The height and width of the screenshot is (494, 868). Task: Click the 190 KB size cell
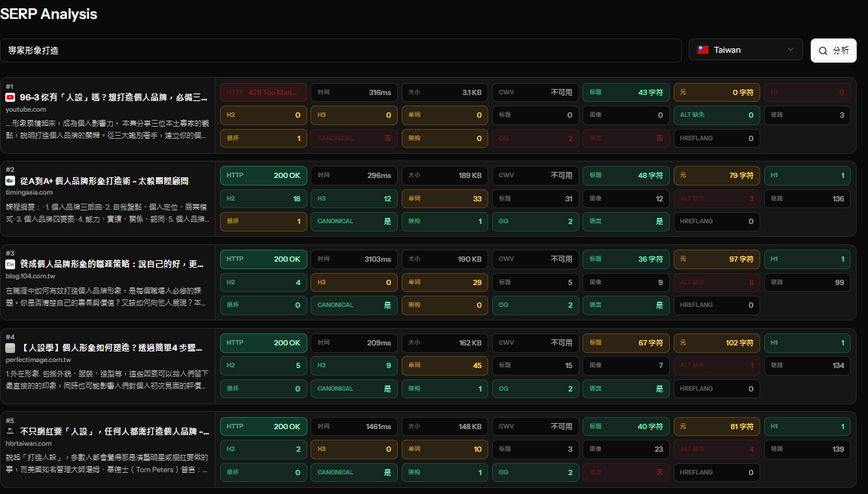[445, 259]
